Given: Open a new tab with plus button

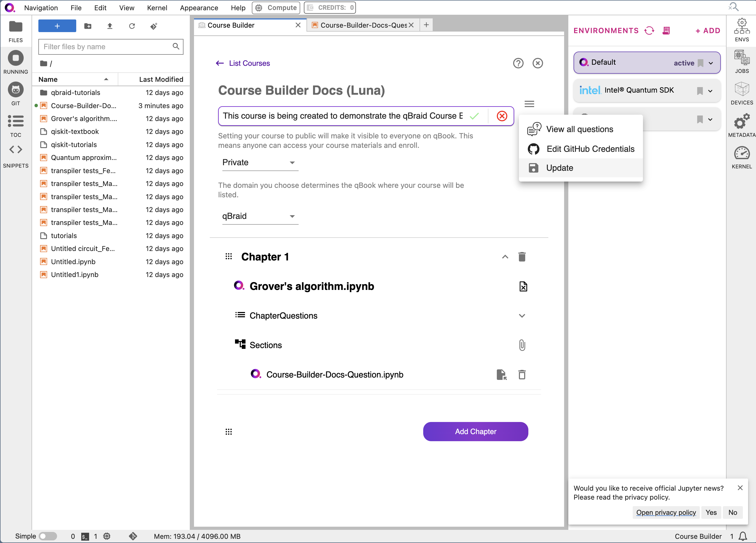Looking at the screenshot, I should click(x=426, y=25).
